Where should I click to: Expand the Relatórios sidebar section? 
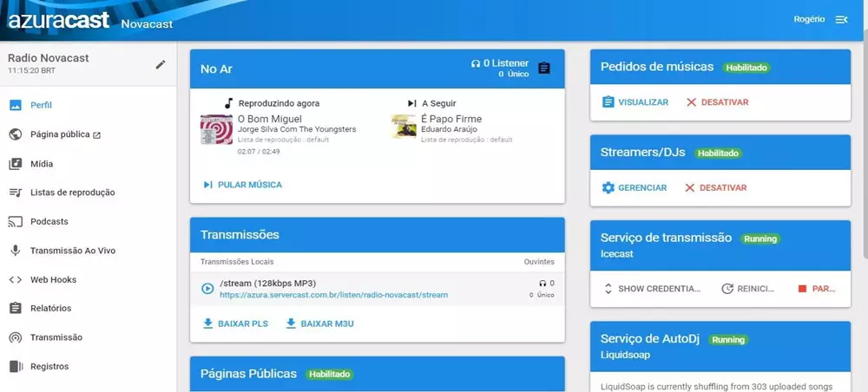tap(50, 308)
